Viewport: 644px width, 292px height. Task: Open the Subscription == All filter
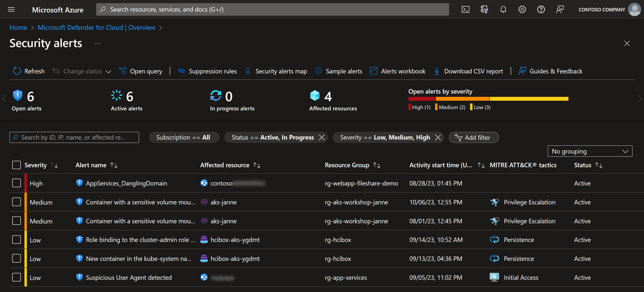[184, 137]
